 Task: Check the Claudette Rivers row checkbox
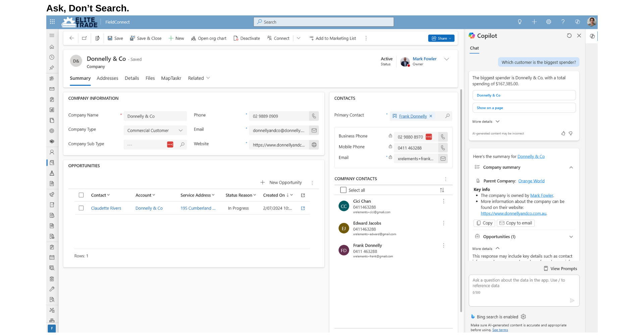(x=81, y=208)
